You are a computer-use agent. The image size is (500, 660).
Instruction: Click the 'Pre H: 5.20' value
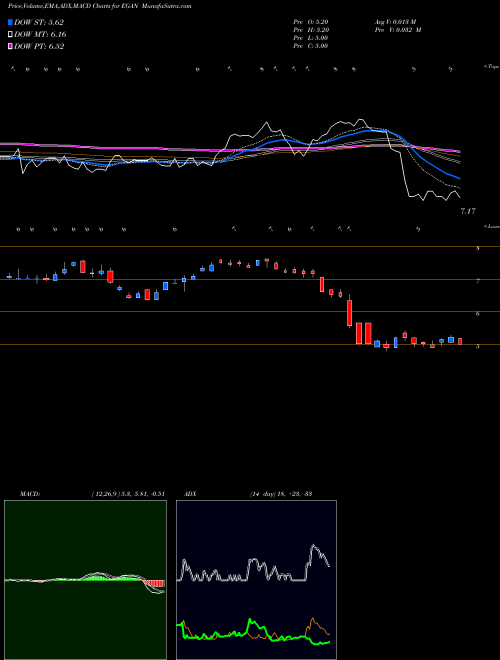(x=311, y=30)
